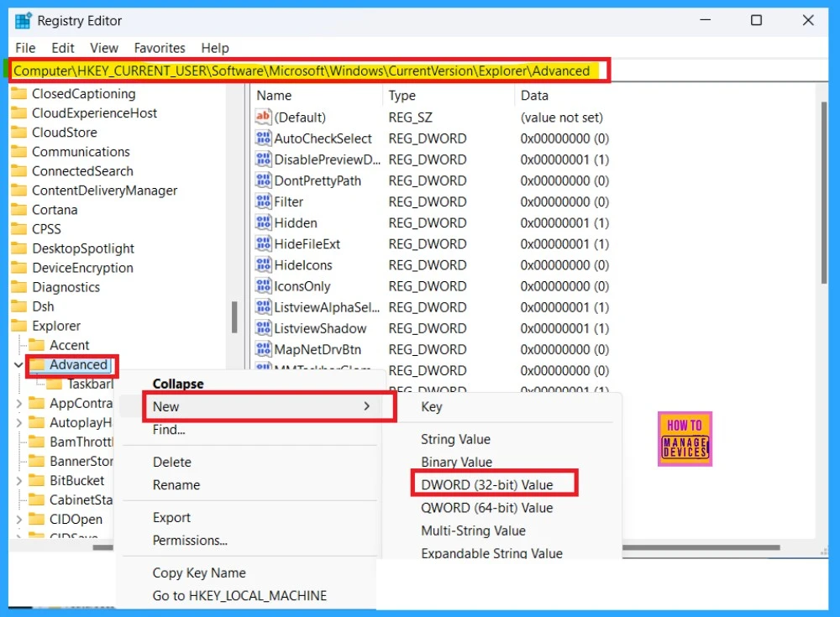This screenshot has height=617, width=840.
Task: Click the values pane vertical scrollbar
Action: (x=824, y=193)
